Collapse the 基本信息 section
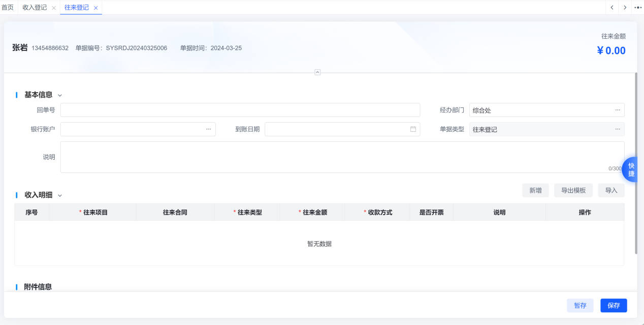The height and width of the screenshot is (325, 644). (60, 95)
